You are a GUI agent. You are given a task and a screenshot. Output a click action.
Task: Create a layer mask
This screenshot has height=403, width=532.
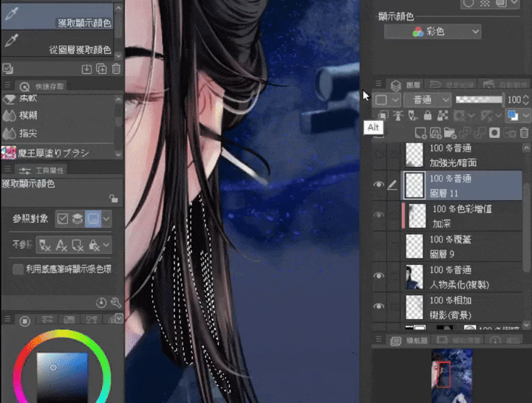494,133
